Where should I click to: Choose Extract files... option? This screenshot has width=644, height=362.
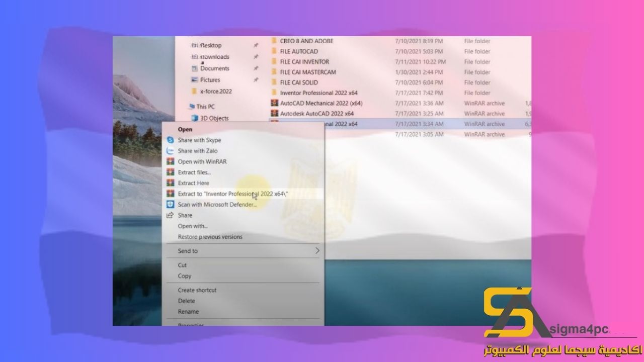pos(194,172)
